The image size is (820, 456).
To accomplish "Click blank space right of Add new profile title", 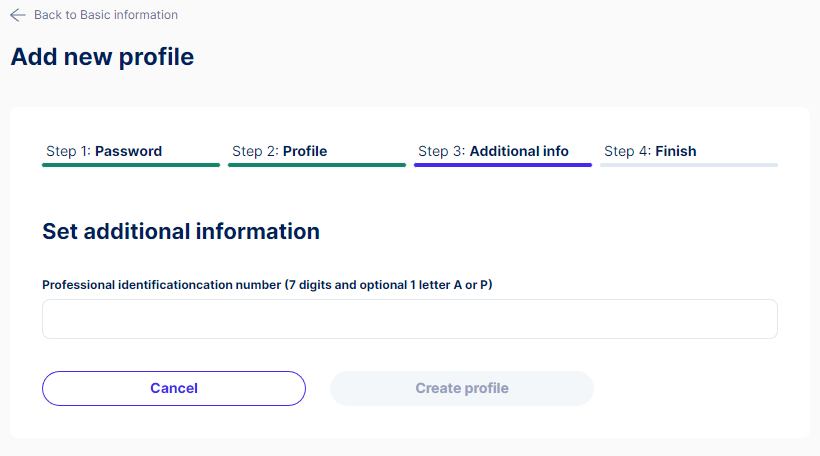I will coord(497,56).
